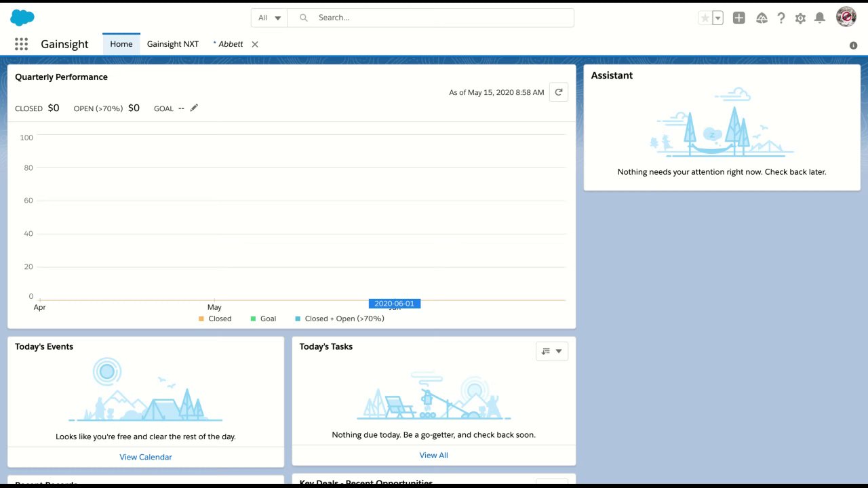Click the user profile avatar
This screenshot has width=868, height=488.
(846, 17)
